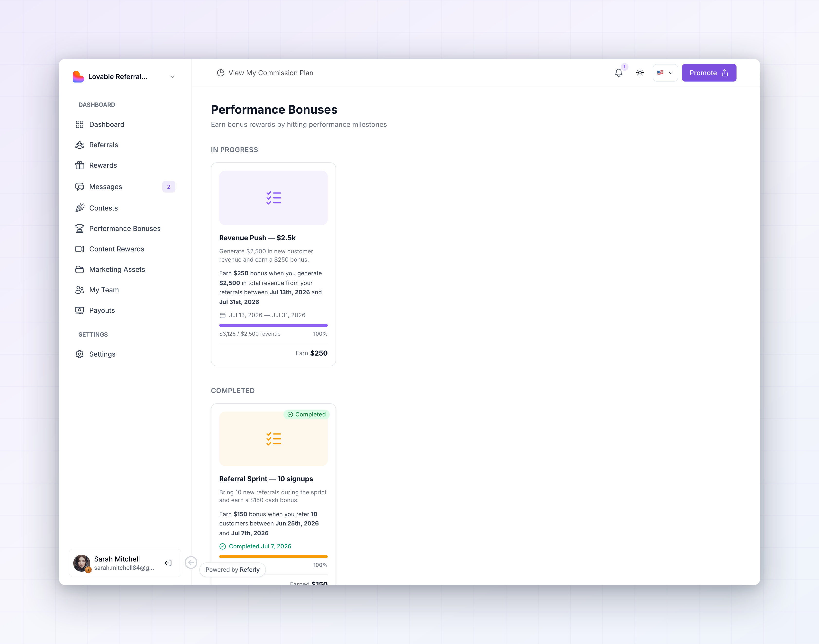Click the Settings gear icon
819x644 pixels.
coord(80,354)
